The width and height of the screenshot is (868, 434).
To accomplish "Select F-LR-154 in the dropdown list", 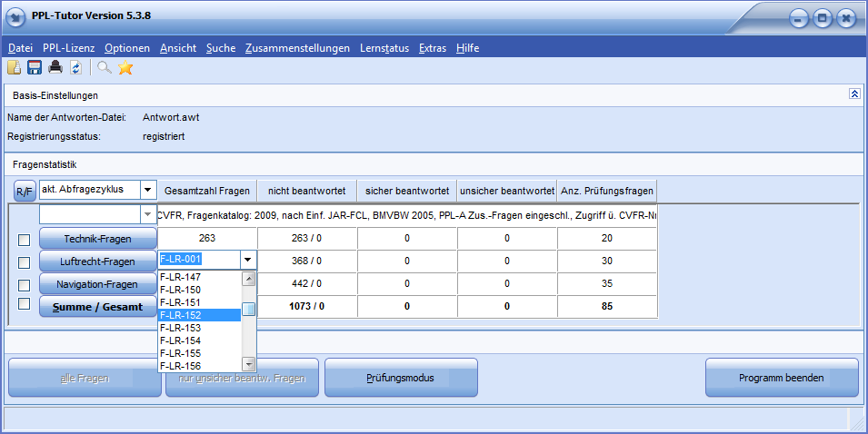I will 199,340.
